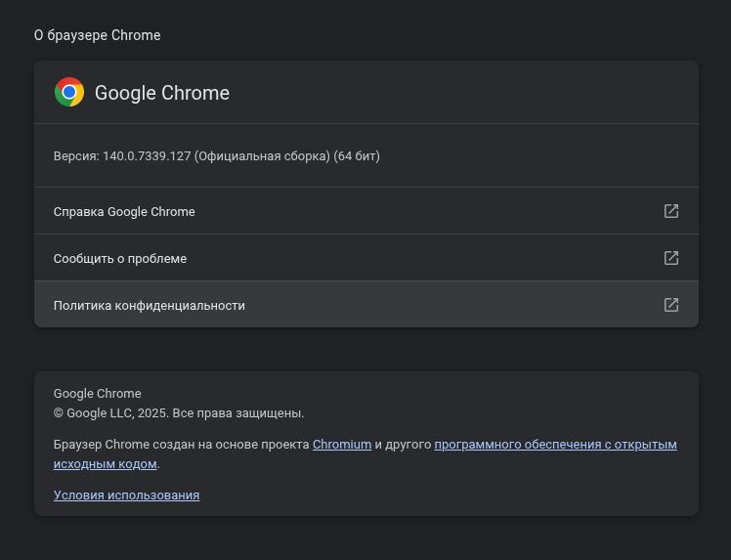The width and height of the screenshot is (731, 560).
Task: Click the Google Chrome logo icon
Action: [x=69, y=93]
